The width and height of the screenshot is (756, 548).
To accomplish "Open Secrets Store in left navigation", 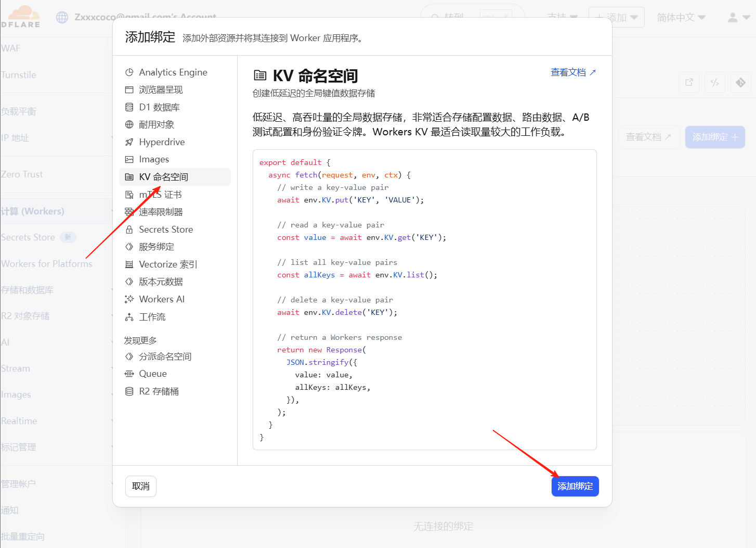I will pos(28,237).
